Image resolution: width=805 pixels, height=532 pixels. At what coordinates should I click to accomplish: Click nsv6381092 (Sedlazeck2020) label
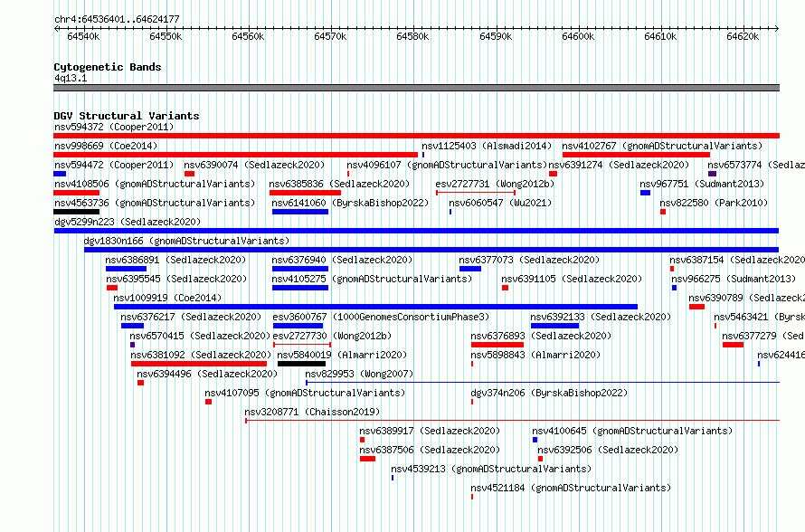click(x=201, y=355)
